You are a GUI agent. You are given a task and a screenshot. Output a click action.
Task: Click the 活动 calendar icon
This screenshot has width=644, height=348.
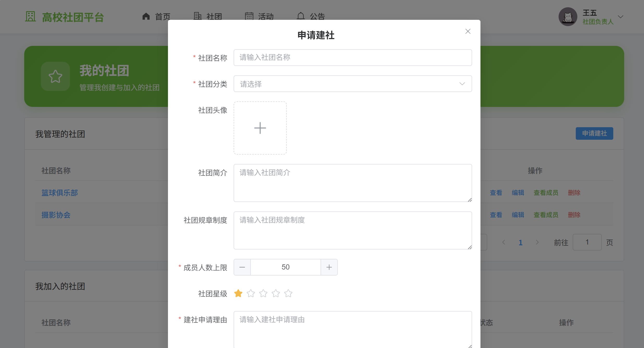249,16
